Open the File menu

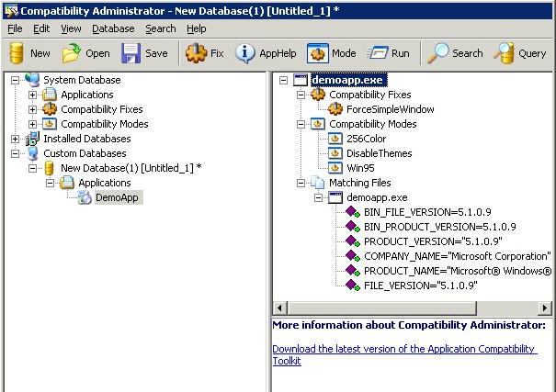point(15,28)
